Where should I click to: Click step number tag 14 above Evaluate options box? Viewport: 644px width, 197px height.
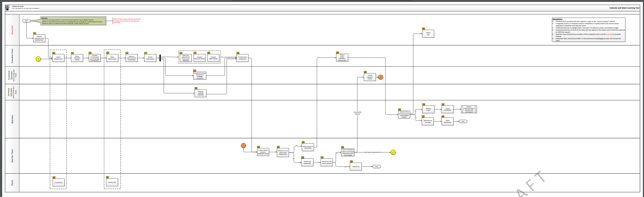pos(258,147)
